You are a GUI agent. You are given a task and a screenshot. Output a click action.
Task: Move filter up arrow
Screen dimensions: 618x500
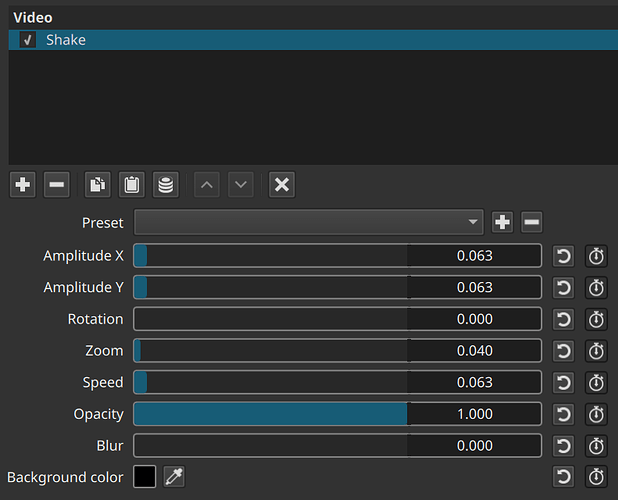[x=207, y=184]
